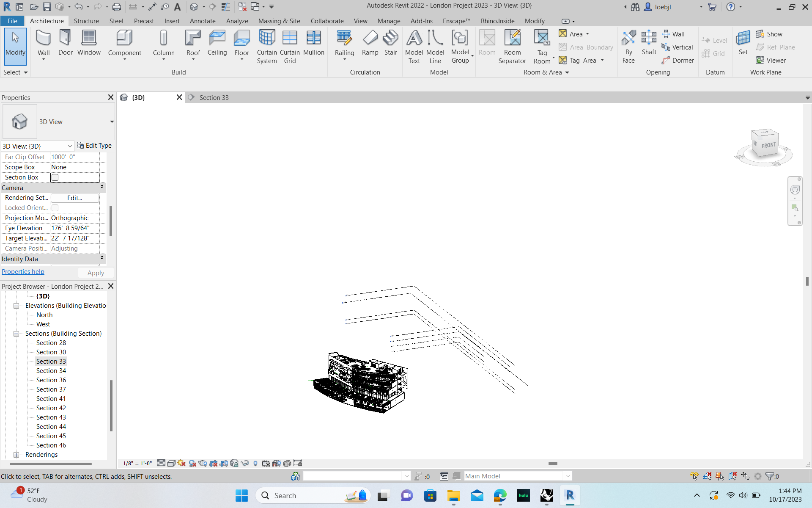
Task: Open the Properties help link
Action: (x=23, y=272)
